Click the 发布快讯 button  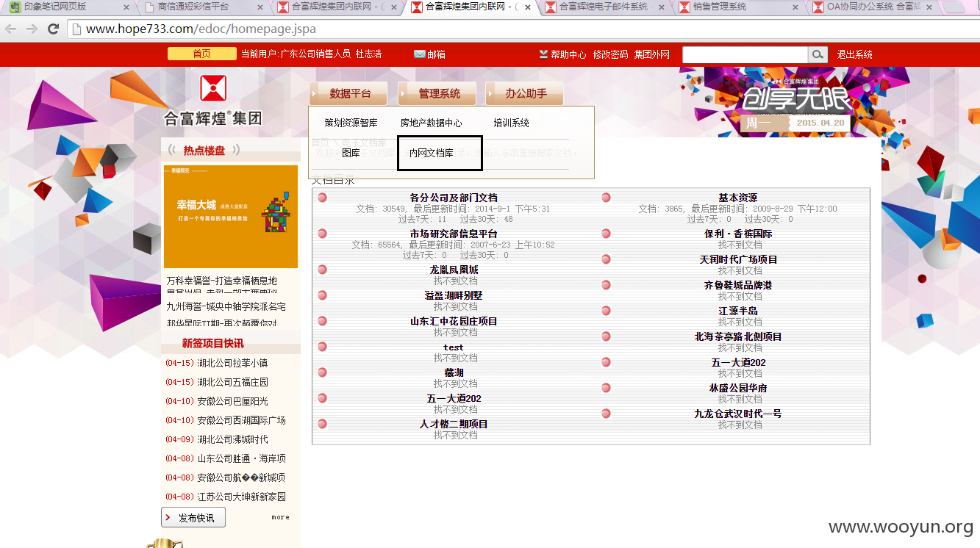(193, 517)
